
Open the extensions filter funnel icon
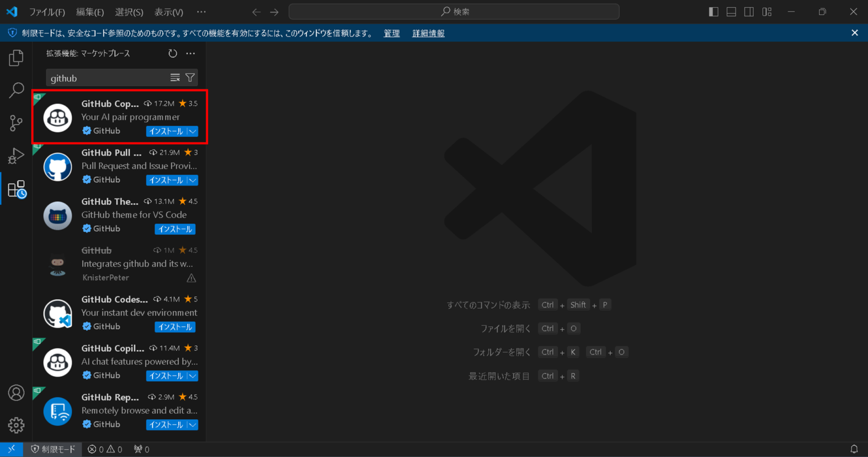(x=190, y=77)
